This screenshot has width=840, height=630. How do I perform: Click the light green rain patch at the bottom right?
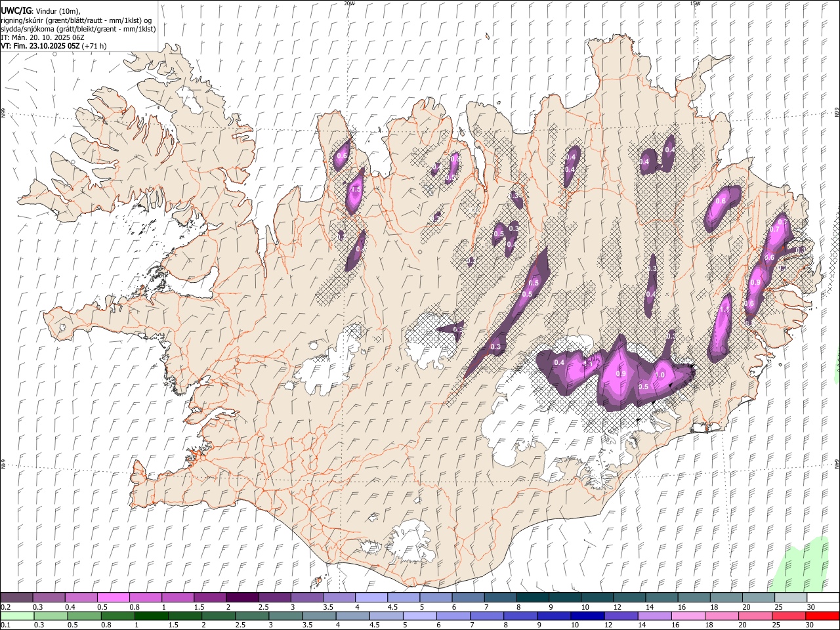803,564
